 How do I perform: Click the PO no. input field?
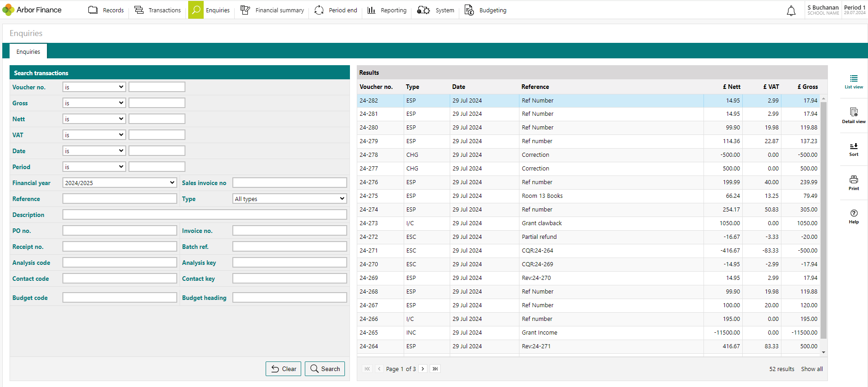119,231
